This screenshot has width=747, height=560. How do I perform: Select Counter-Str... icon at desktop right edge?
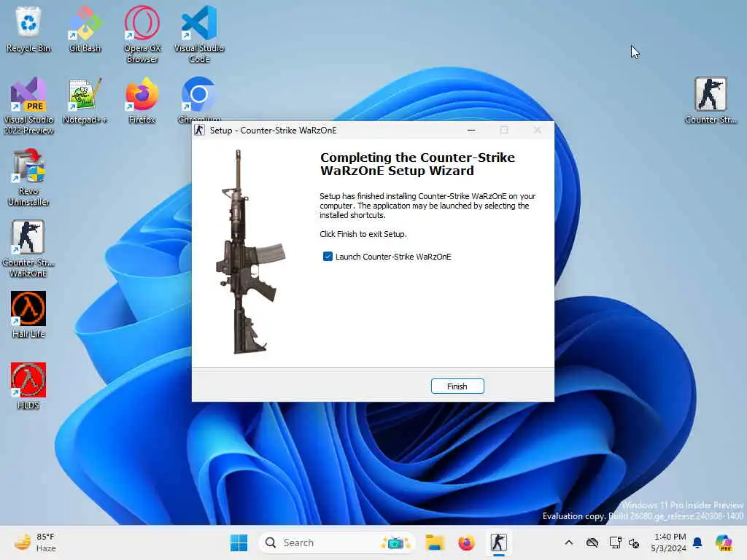click(x=711, y=101)
